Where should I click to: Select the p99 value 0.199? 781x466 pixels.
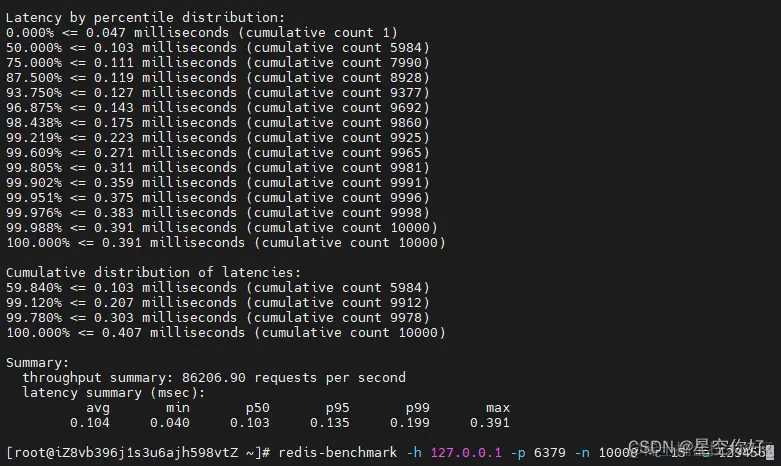(409, 423)
